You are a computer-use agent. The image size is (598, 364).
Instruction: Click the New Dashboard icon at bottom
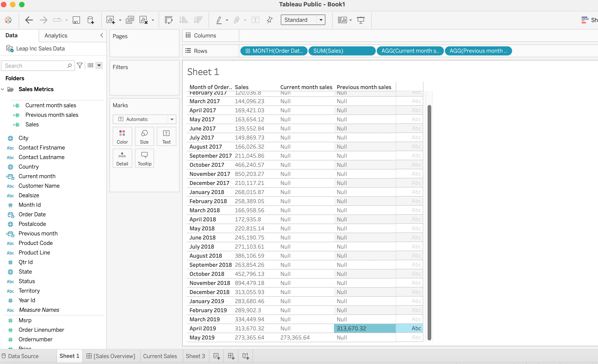tap(231, 356)
